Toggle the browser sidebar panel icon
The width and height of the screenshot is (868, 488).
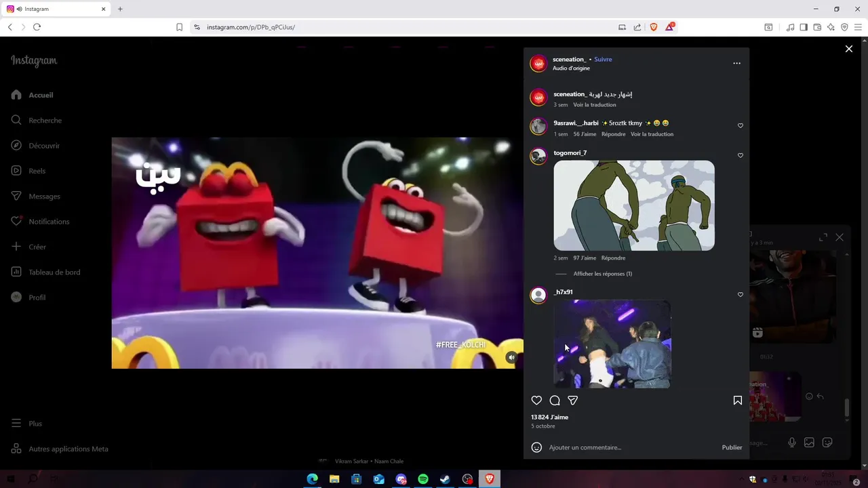pos(804,27)
